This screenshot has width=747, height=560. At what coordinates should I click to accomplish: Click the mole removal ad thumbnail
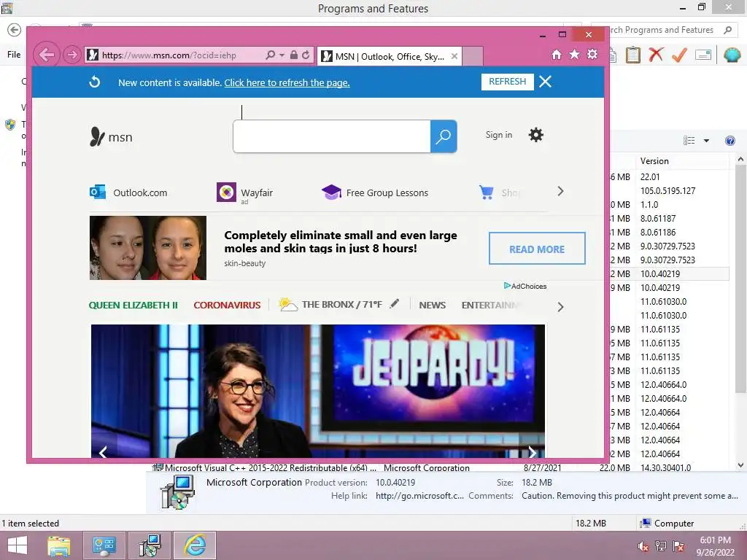tap(147, 248)
